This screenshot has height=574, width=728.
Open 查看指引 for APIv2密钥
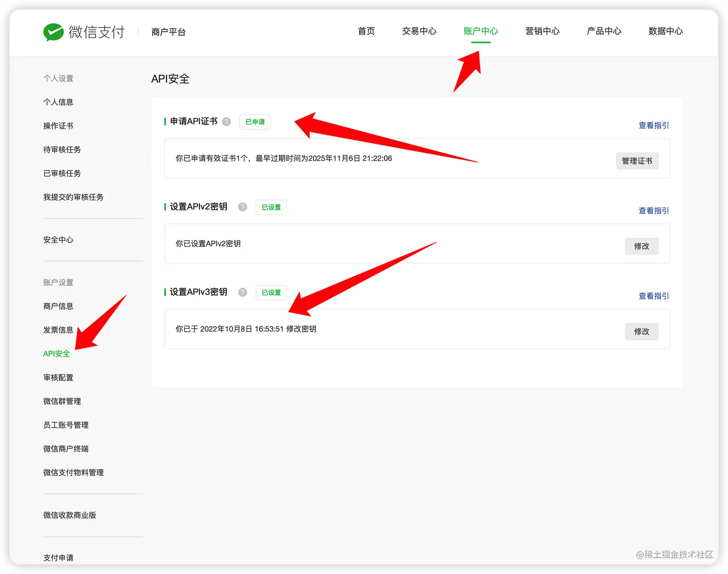pos(654,211)
